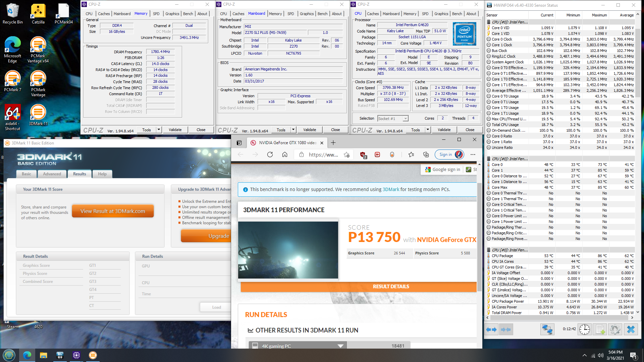Click Validate in the Memory CPU-Z window
Viewport: 644px width, 362px height.
click(x=175, y=130)
